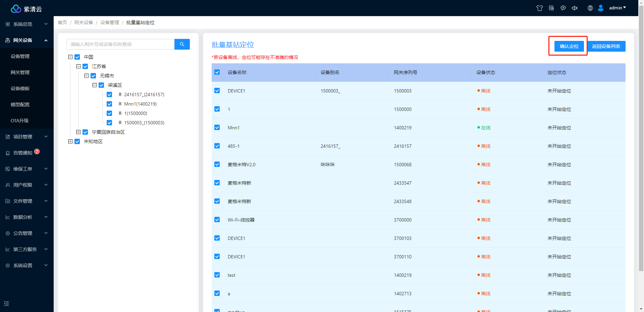
Task: Open the language globe icon
Action: [x=590, y=8]
